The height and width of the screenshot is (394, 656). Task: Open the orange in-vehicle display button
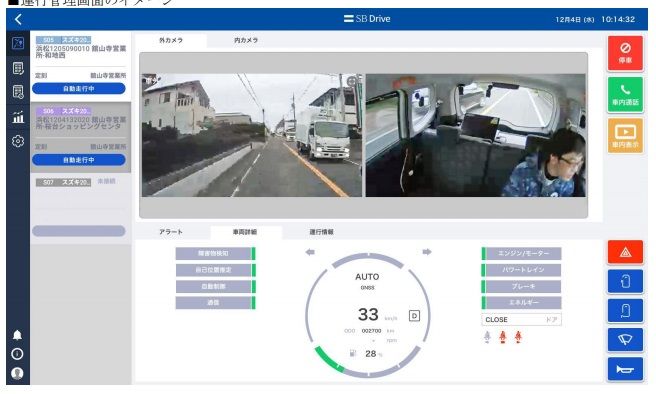click(625, 136)
